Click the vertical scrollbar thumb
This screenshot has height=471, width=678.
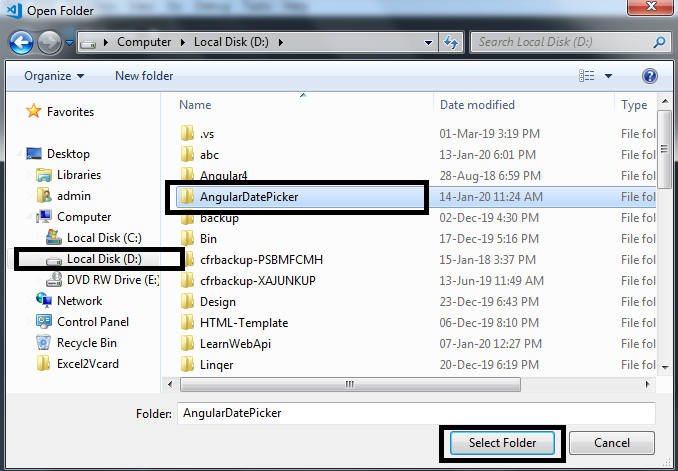tap(665, 149)
